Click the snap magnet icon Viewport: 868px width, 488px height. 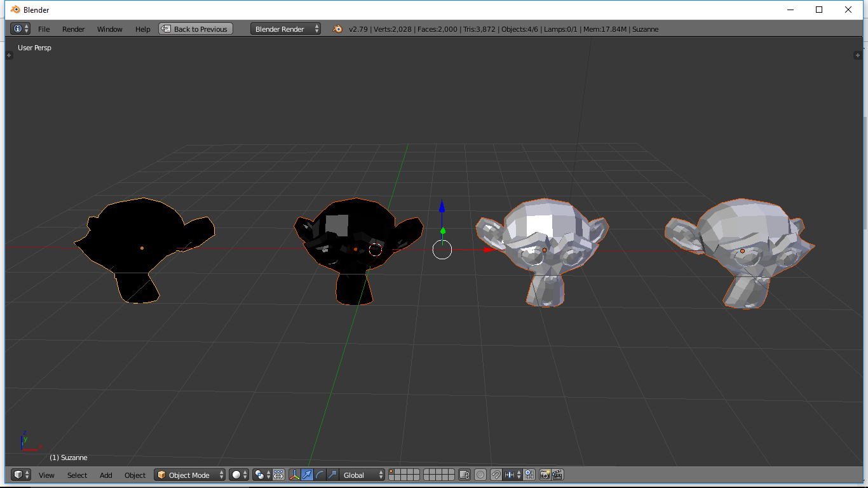click(497, 475)
